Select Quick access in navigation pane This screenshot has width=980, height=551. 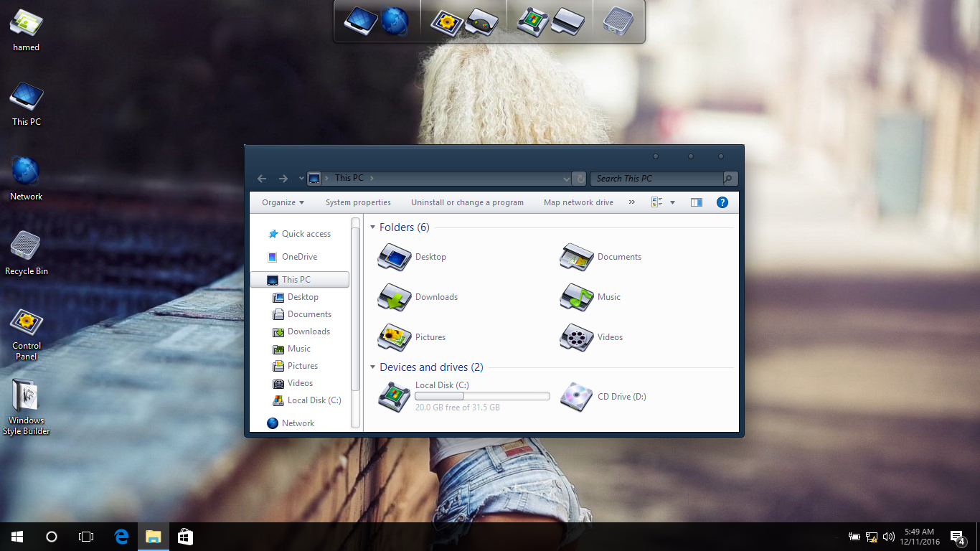306,234
